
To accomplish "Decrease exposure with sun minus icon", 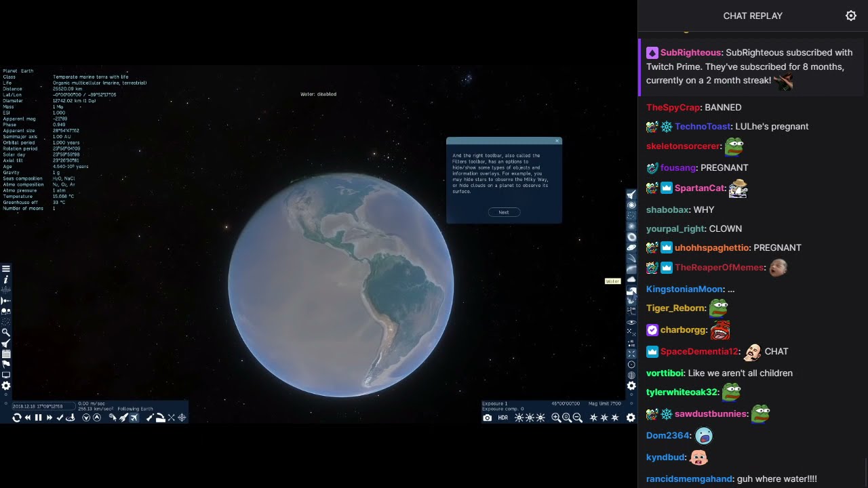I will click(x=540, y=418).
